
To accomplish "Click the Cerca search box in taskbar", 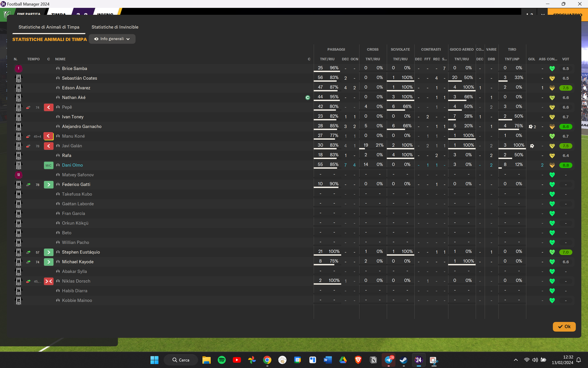I will coord(181,360).
